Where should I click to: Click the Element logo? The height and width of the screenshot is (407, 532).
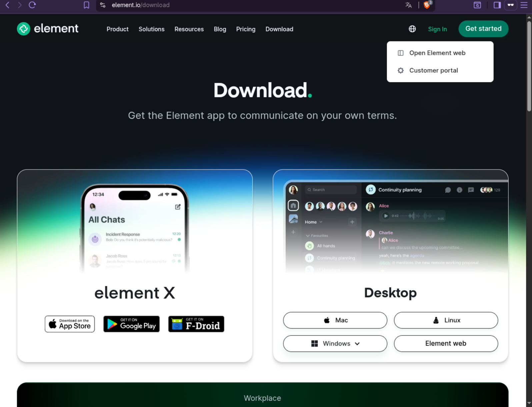[48, 29]
